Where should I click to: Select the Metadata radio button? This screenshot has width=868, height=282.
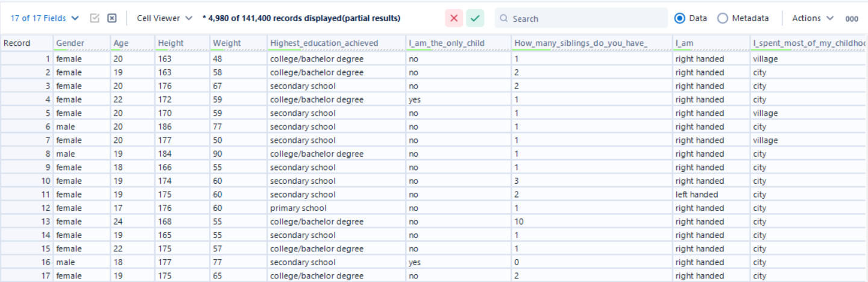click(723, 18)
